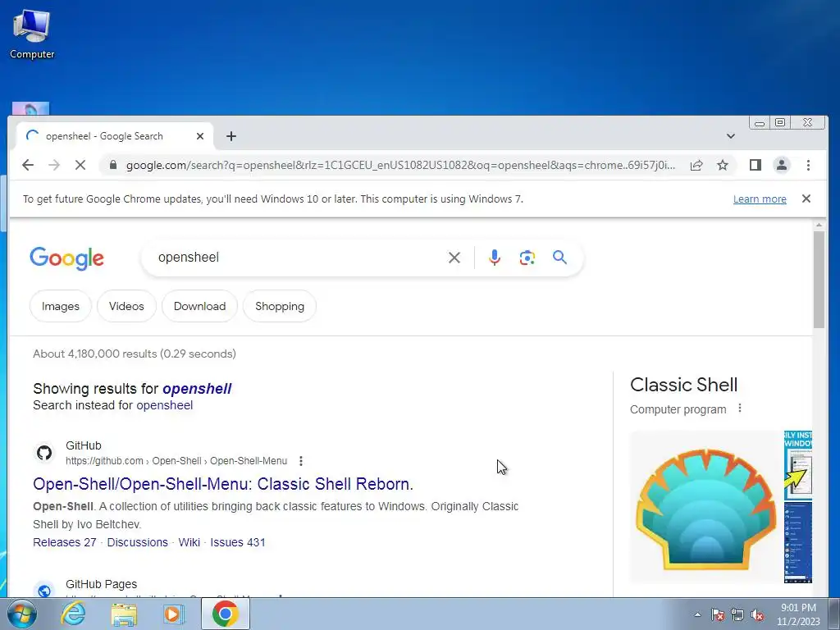The height and width of the screenshot is (630, 840).
Task: Submit search with magnifier icon
Action: (559, 258)
